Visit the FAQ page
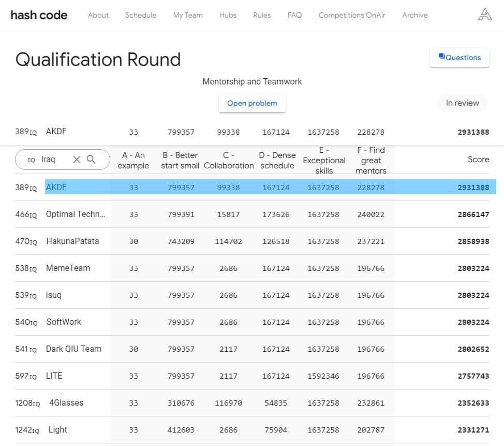This screenshot has width=504, height=446. click(x=294, y=15)
